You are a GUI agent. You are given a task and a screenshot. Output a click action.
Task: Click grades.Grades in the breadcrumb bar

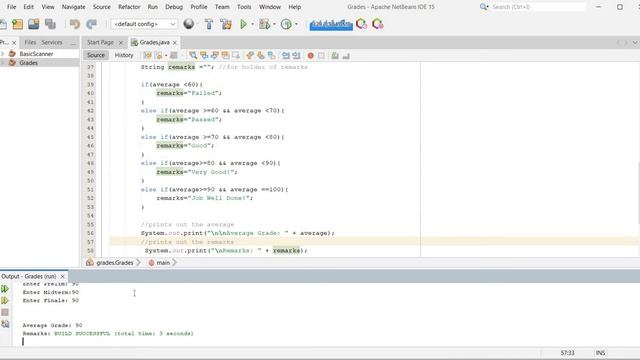(x=115, y=263)
